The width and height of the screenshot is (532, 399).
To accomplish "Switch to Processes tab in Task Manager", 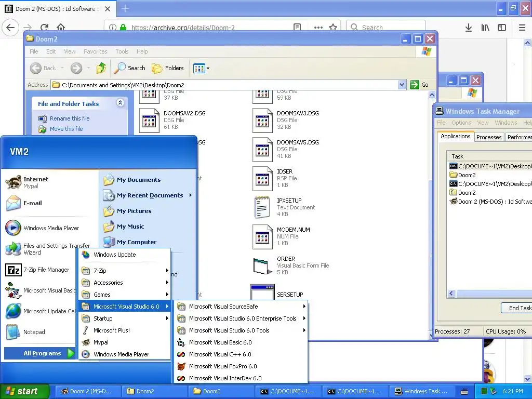I will point(488,137).
